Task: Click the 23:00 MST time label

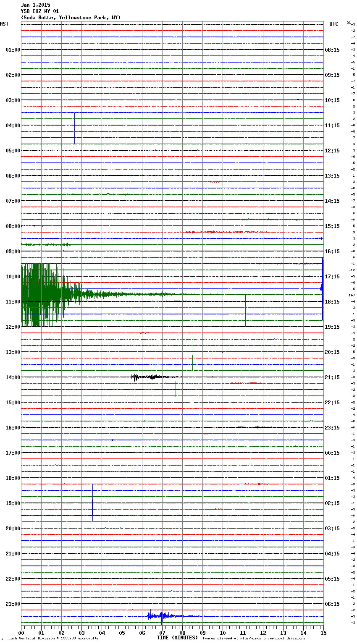Action: 13,604
